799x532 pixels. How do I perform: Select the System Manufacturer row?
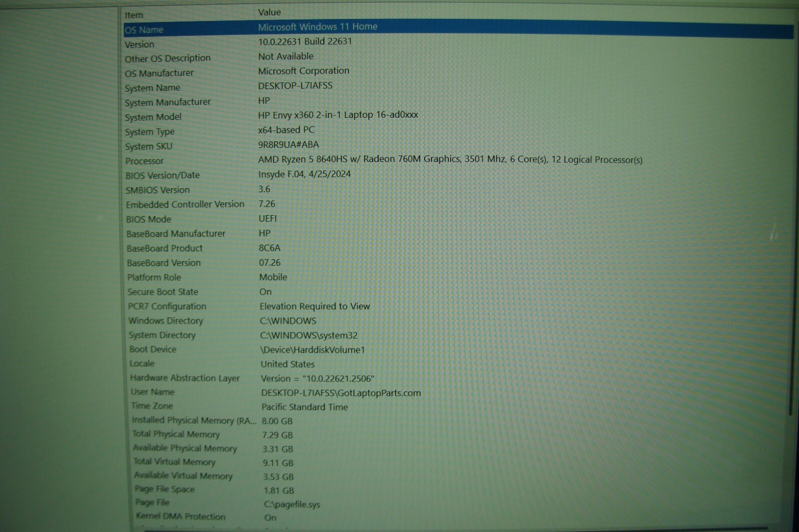pos(458,102)
